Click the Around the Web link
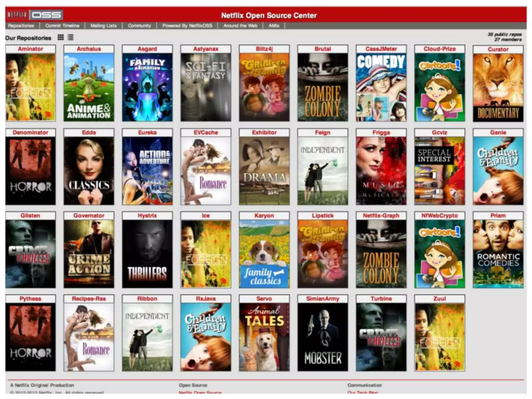 pyautogui.click(x=240, y=26)
